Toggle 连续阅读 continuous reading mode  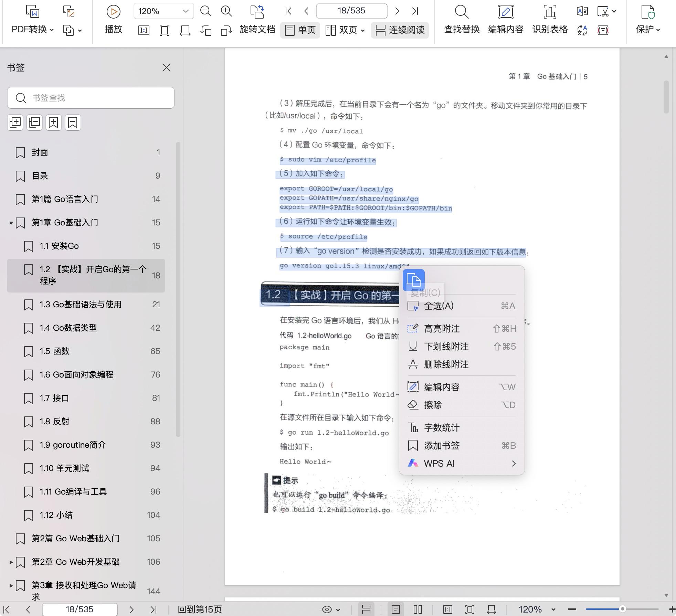click(x=400, y=30)
